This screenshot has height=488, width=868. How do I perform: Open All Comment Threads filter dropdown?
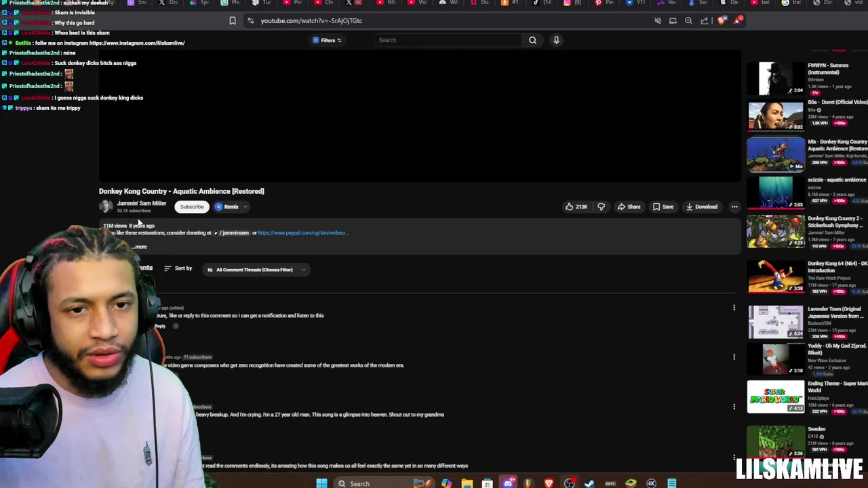[256, 270]
